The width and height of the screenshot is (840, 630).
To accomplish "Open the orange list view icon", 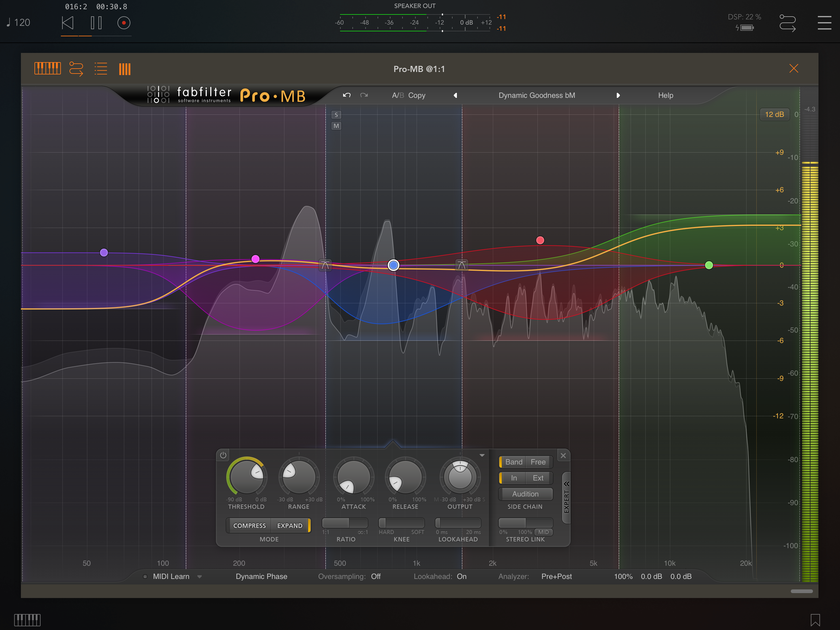I will (x=101, y=69).
